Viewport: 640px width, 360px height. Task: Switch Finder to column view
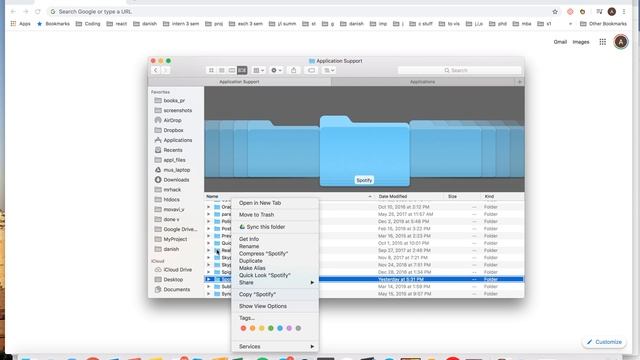(231, 70)
